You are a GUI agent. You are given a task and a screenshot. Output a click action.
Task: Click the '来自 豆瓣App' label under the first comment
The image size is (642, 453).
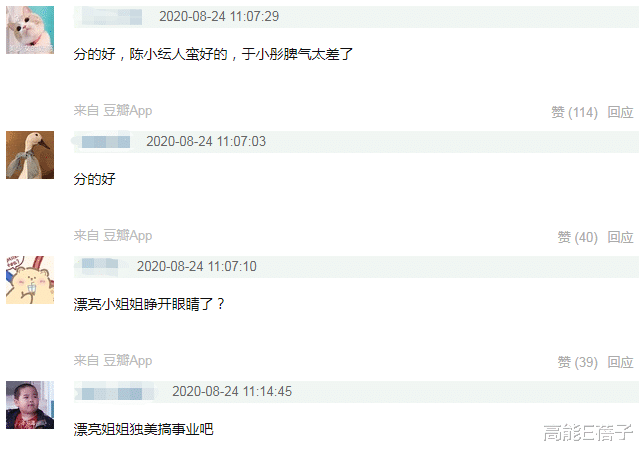pos(113,111)
